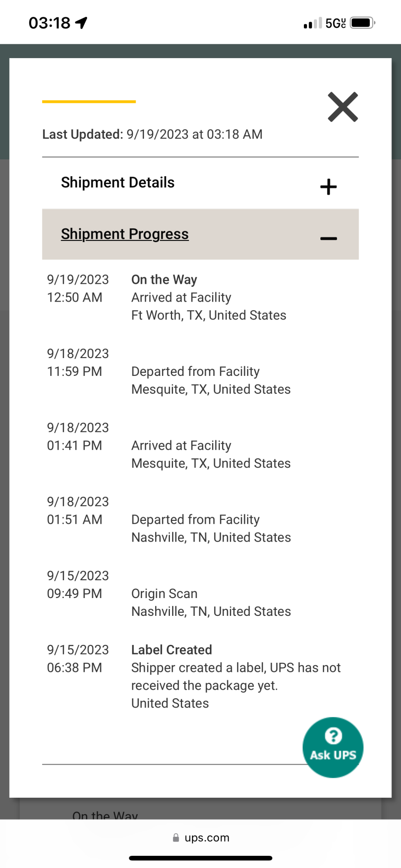Tap the ups.com address bar
401x868 pixels.
point(201,838)
